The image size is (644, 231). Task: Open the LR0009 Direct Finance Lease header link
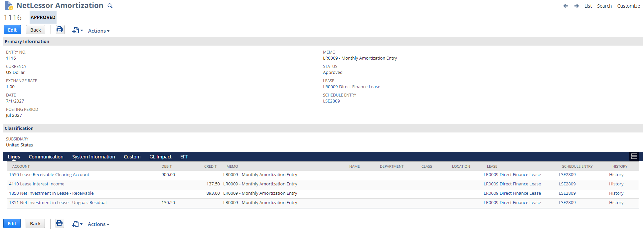351,87
